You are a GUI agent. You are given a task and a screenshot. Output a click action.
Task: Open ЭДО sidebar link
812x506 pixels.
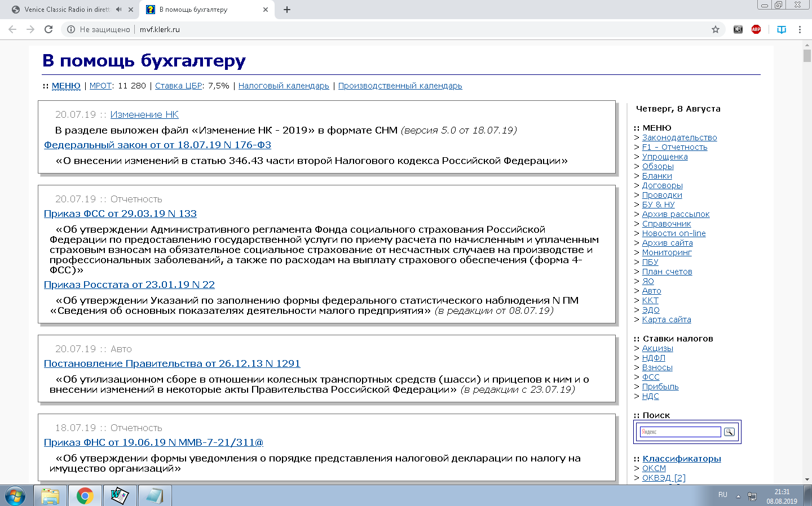pyautogui.click(x=651, y=310)
